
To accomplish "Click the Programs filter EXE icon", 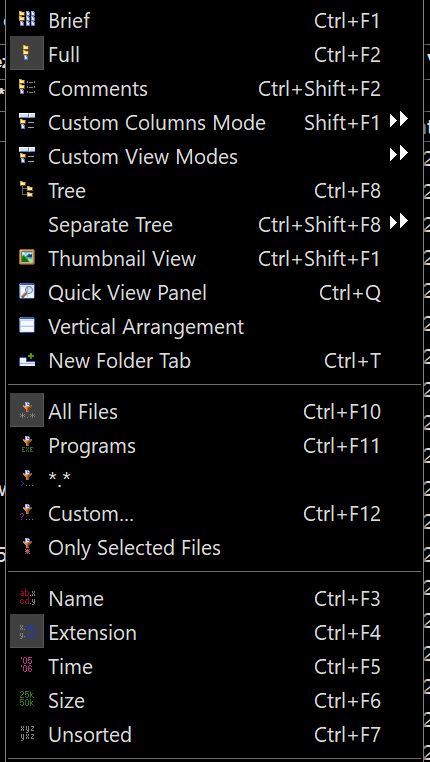I will (x=27, y=445).
